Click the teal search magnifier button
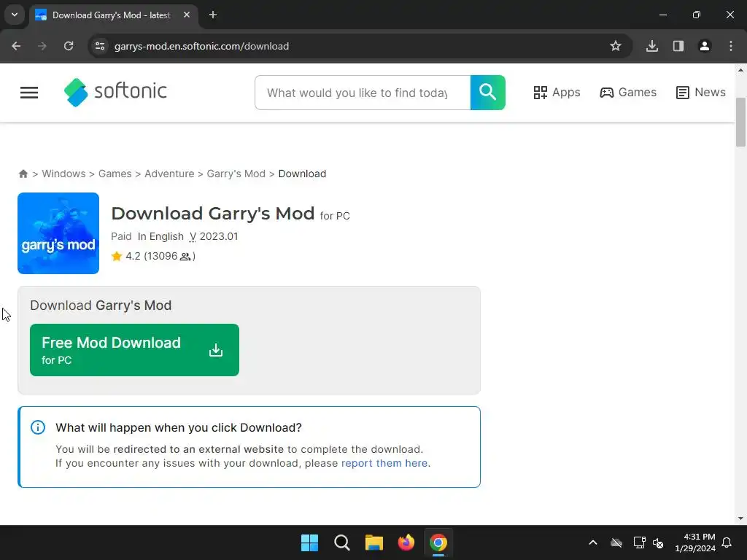The image size is (747, 560). pos(488,93)
